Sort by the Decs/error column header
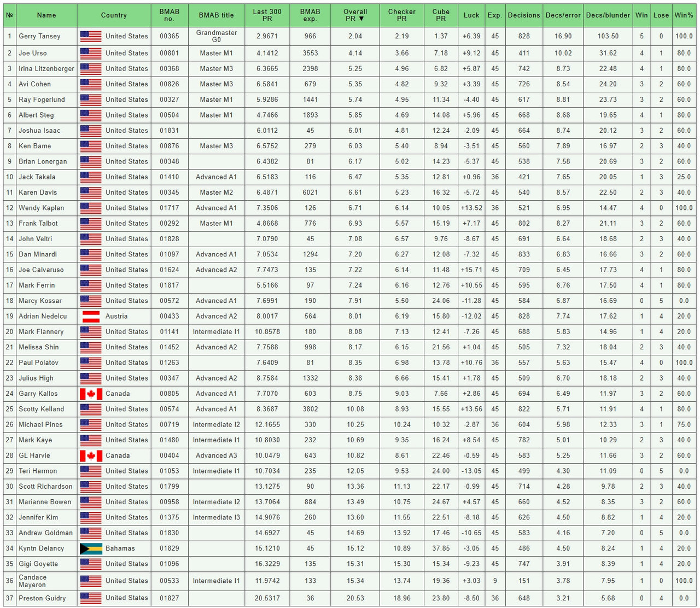Viewport: 700px width, 608px height. click(x=563, y=15)
